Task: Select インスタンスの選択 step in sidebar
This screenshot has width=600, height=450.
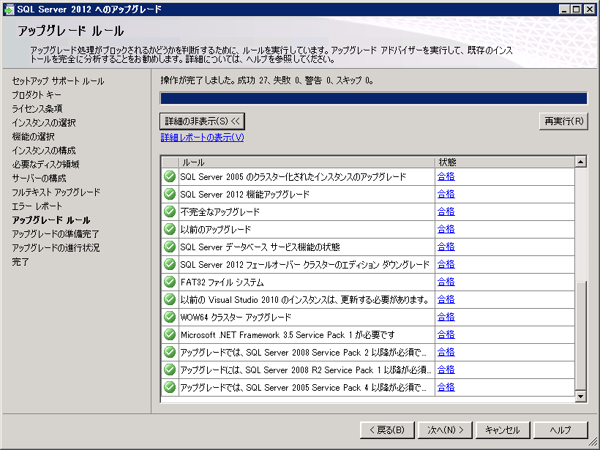Action: (44, 123)
